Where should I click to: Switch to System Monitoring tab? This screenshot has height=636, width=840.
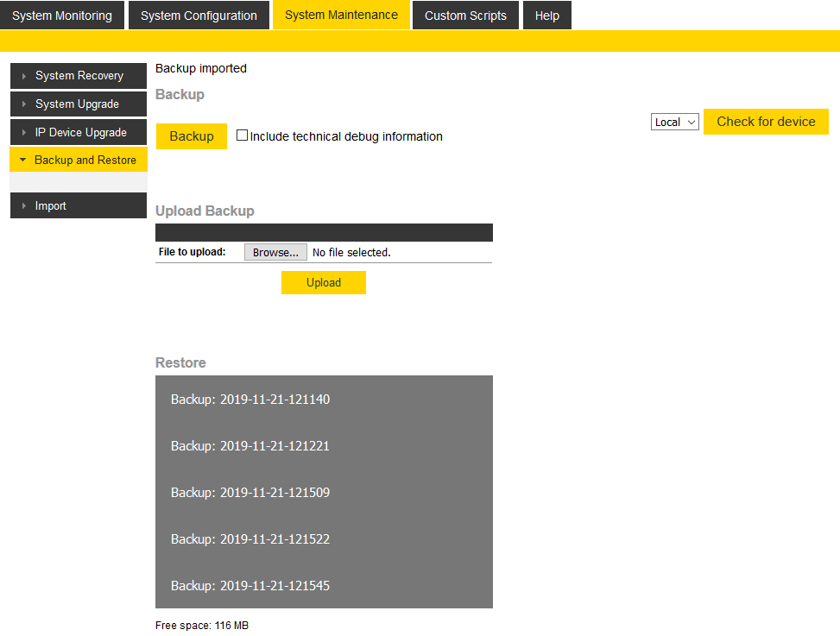coord(62,16)
